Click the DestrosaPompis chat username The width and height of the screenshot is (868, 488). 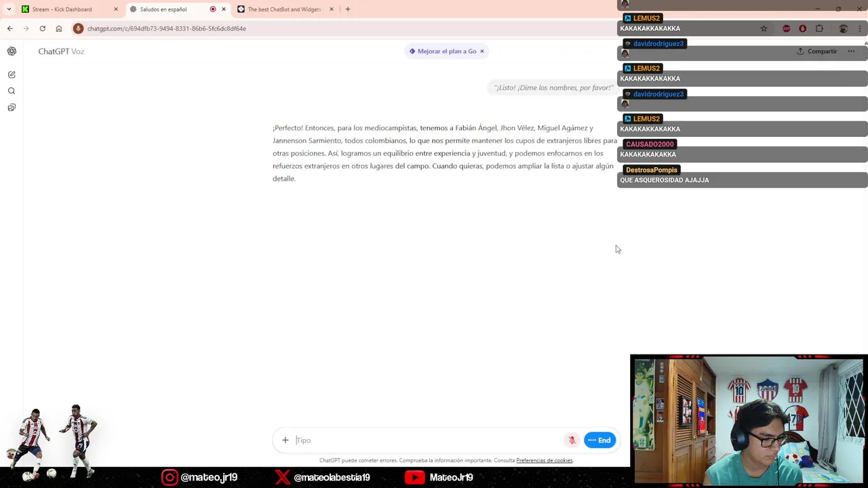click(x=652, y=170)
